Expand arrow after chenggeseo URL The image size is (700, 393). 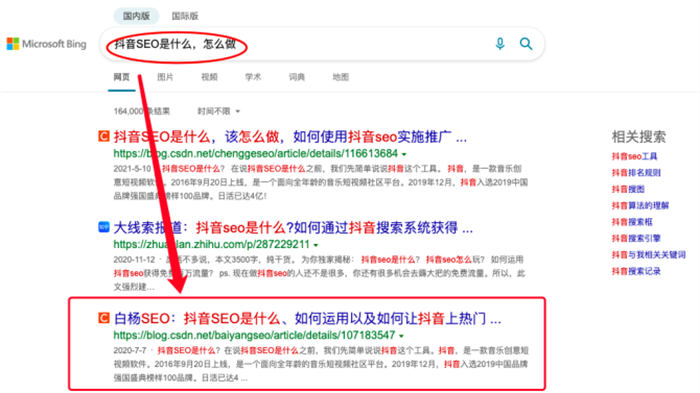(x=404, y=155)
